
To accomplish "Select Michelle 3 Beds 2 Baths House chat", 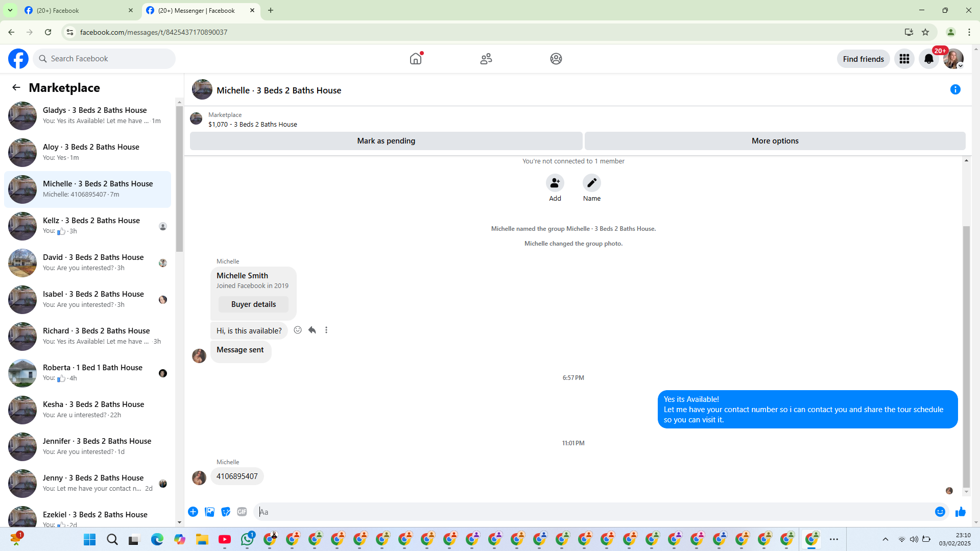I will [87, 189].
